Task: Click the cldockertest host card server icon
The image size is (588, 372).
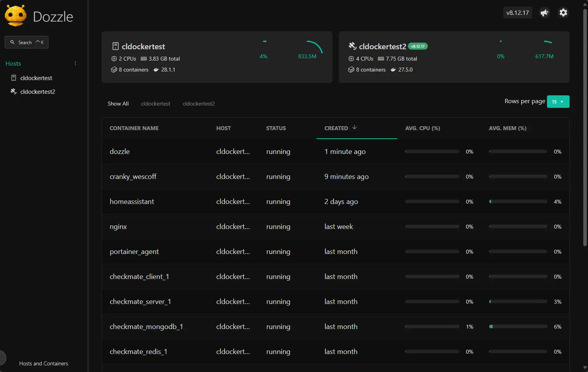Action: [x=116, y=46]
